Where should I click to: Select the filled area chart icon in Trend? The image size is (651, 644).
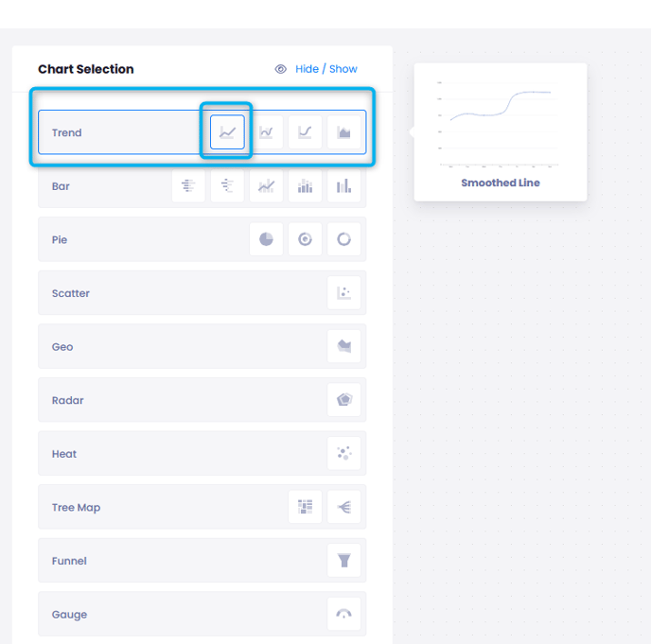click(343, 132)
